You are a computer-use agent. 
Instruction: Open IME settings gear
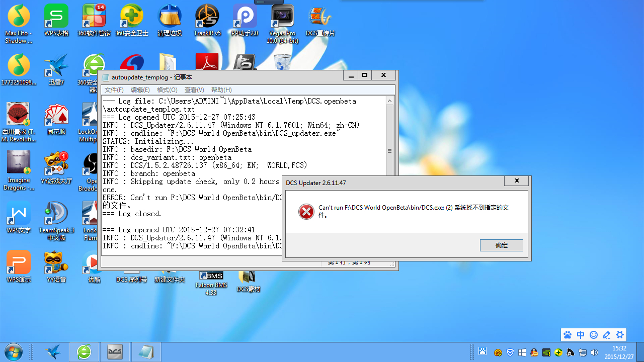[x=620, y=335]
